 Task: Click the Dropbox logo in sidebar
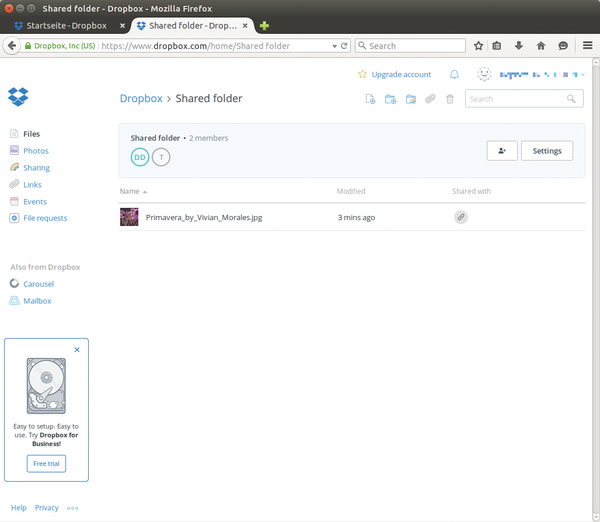click(x=18, y=97)
